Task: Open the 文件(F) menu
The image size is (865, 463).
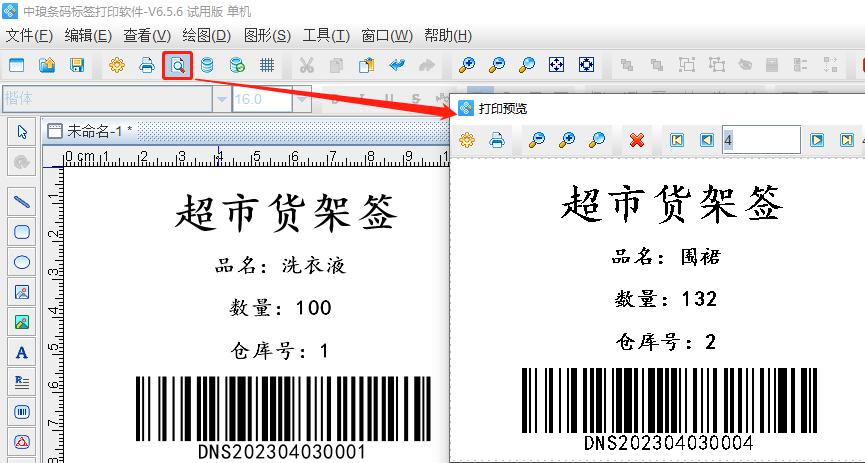Action: (x=29, y=36)
